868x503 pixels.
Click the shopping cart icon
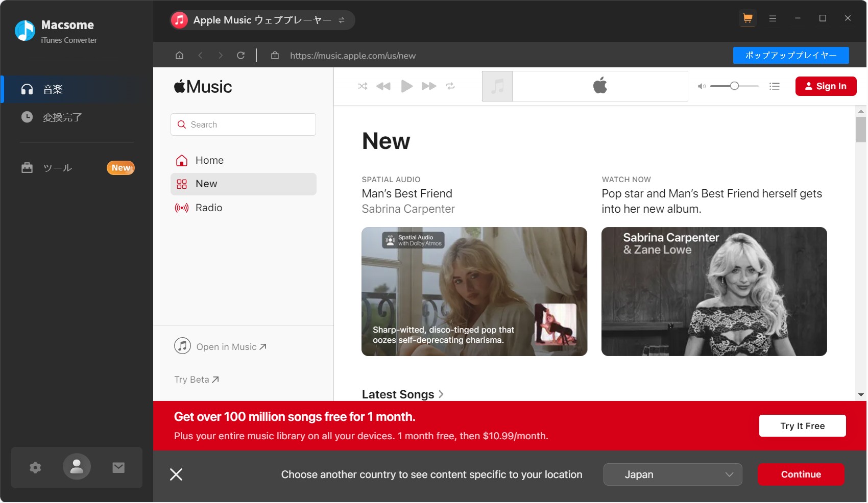[748, 19]
